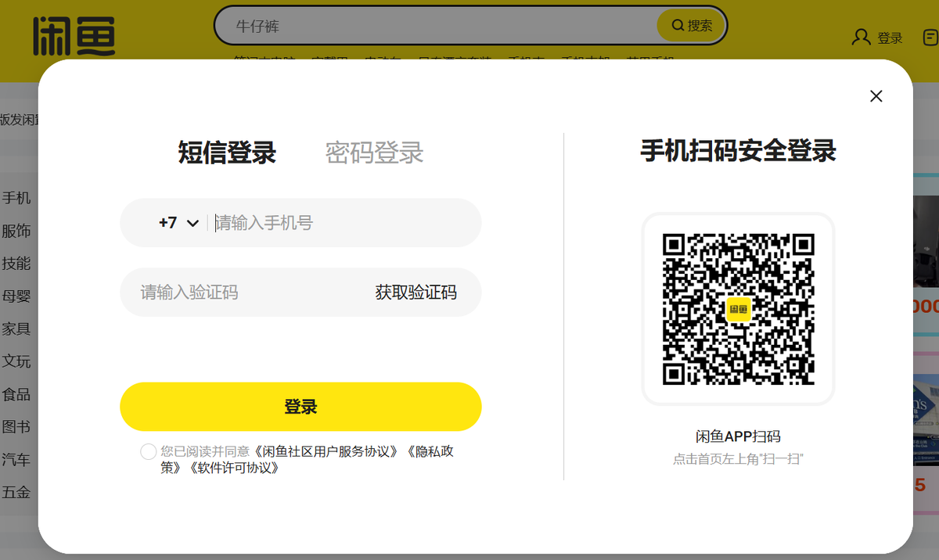This screenshot has width=939, height=560.
Task: Request a code with 获取验证码
Action: tap(416, 293)
